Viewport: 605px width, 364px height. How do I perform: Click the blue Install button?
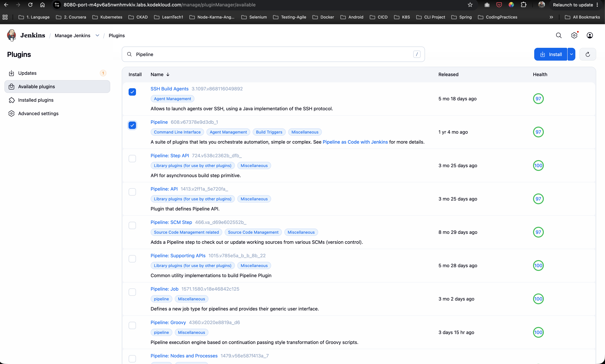(x=551, y=54)
